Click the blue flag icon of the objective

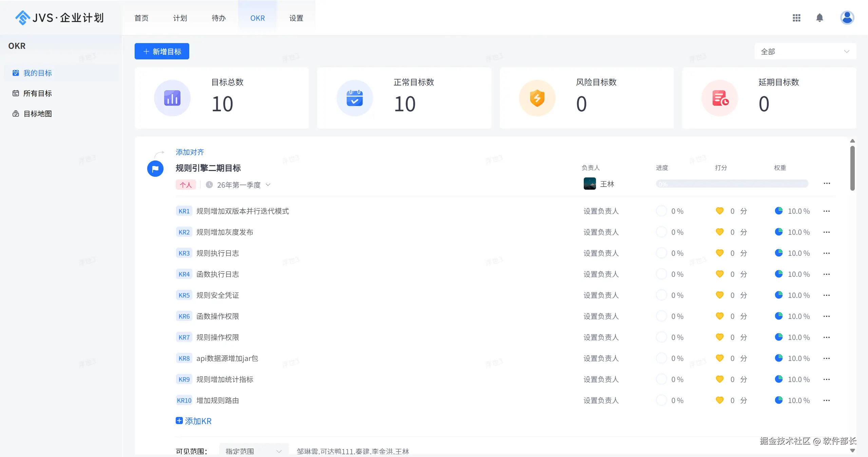click(x=155, y=169)
